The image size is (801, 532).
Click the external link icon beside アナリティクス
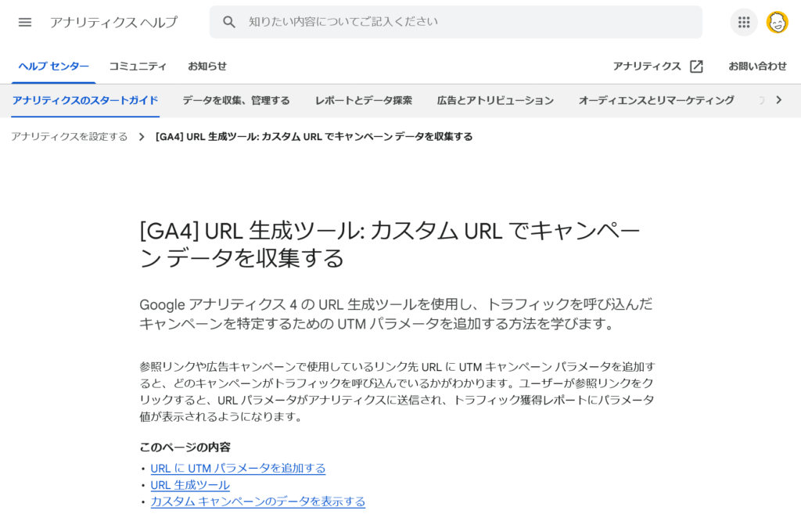click(696, 66)
